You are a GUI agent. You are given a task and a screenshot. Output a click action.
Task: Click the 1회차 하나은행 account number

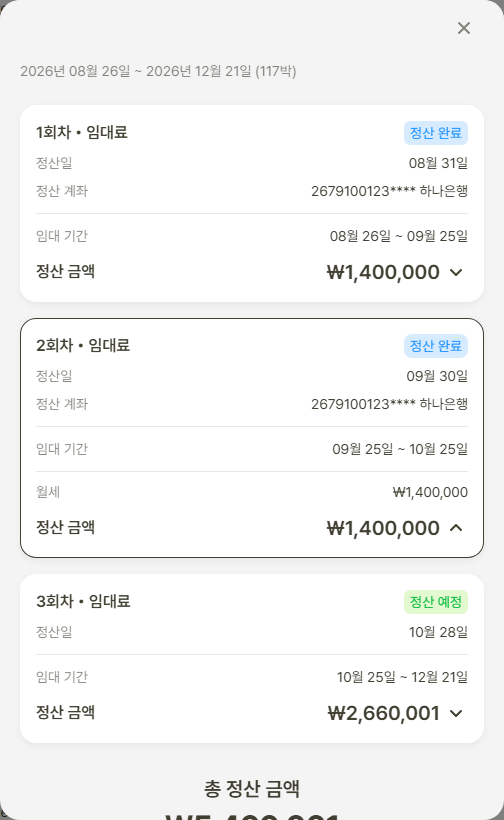click(x=390, y=191)
